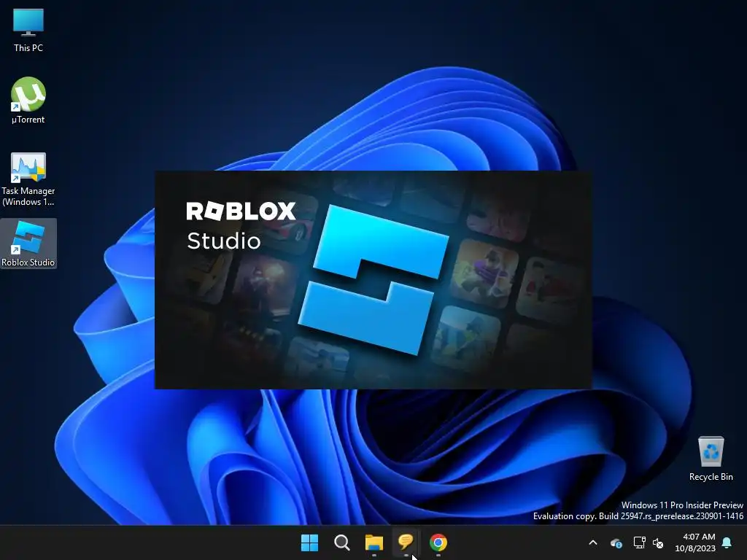Viewport: 747px width, 560px height.
Task: Click the Roblox Studio splash screen
Action: click(x=373, y=280)
